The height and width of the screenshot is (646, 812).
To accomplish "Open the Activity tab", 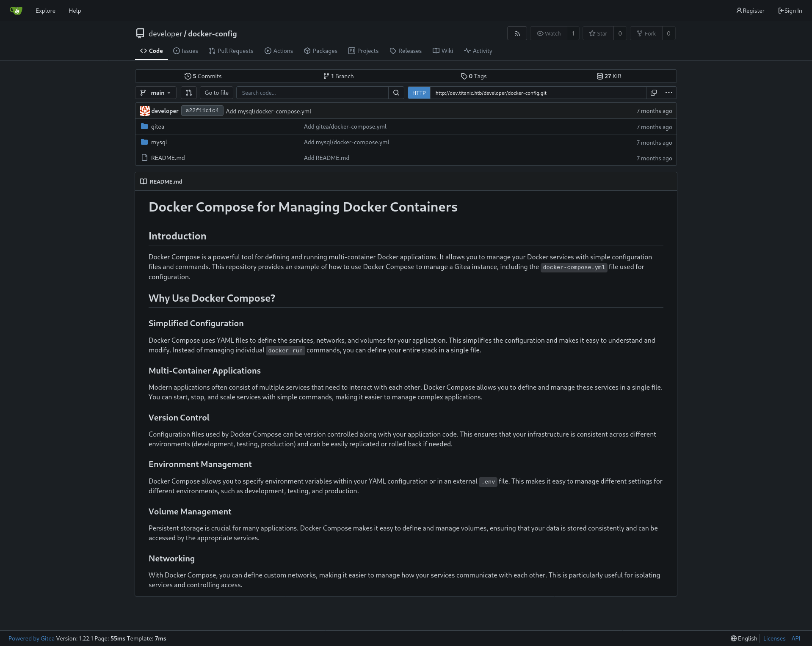I will (x=478, y=51).
